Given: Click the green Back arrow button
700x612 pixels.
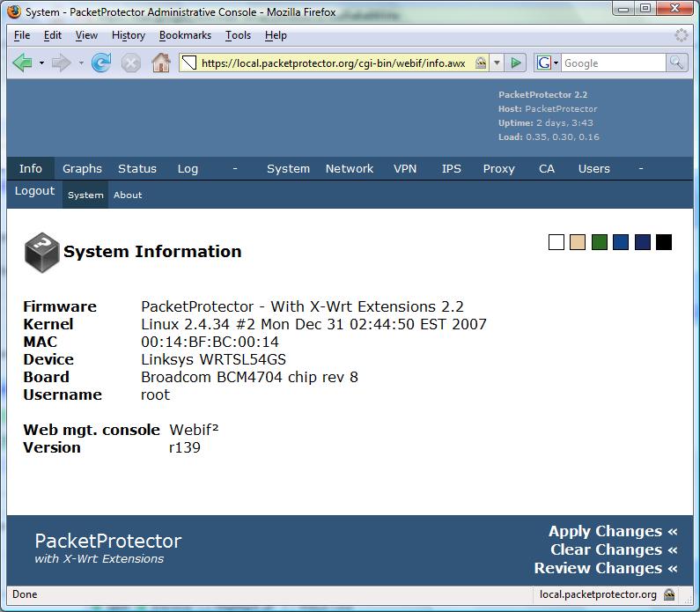Looking at the screenshot, I should [22, 63].
